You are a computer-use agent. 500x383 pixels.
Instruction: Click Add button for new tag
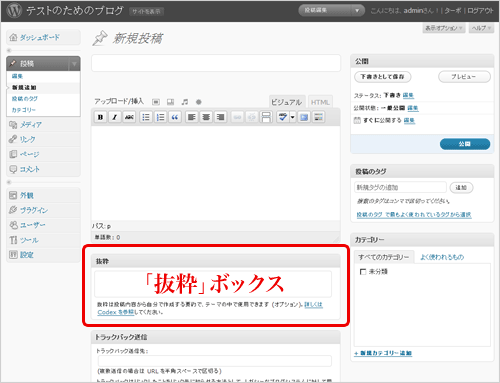coord(461,188)
